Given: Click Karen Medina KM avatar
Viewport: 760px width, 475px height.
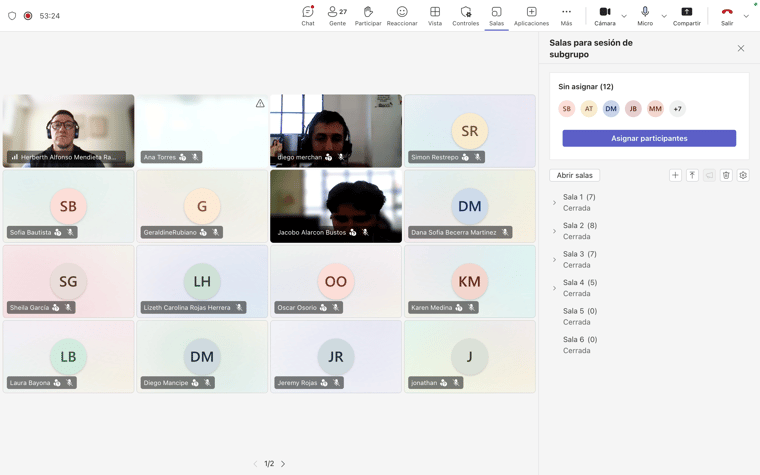Looking at the screenshot, I should coord(470,281).
